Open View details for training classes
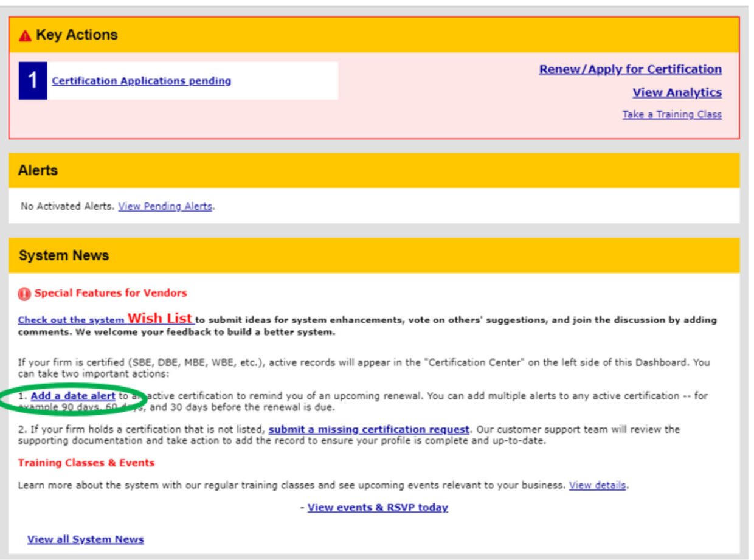 (x=597, y=485)
